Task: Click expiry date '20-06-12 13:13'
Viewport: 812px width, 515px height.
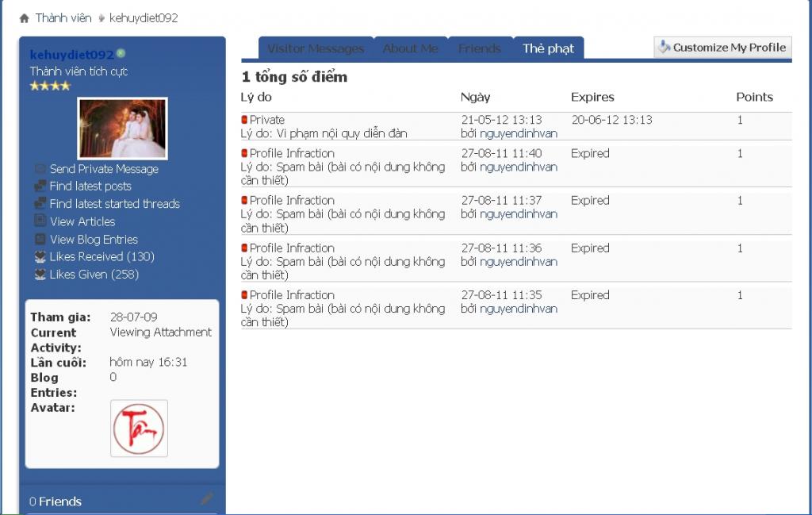Action: pyautogui.click(x=611, y=120)
